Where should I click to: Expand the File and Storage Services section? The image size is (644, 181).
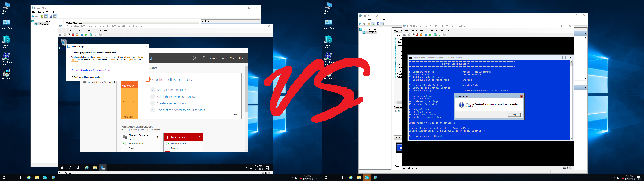115,82
